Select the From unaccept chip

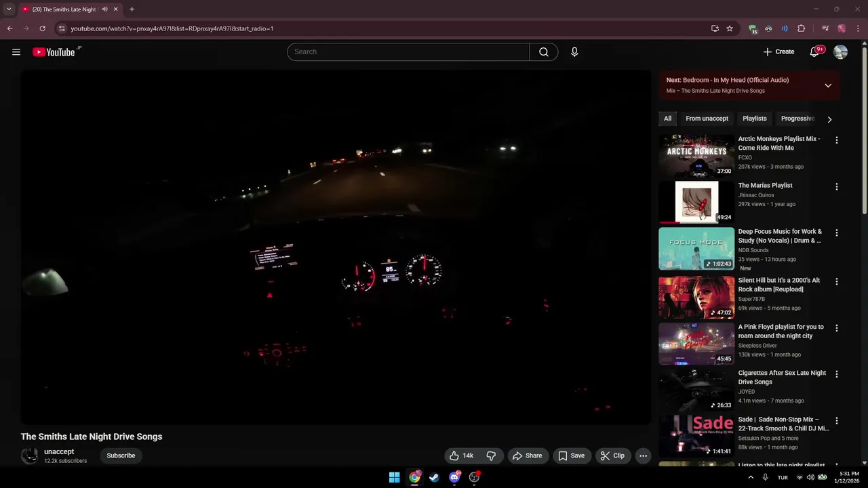[x=707, y=119]
